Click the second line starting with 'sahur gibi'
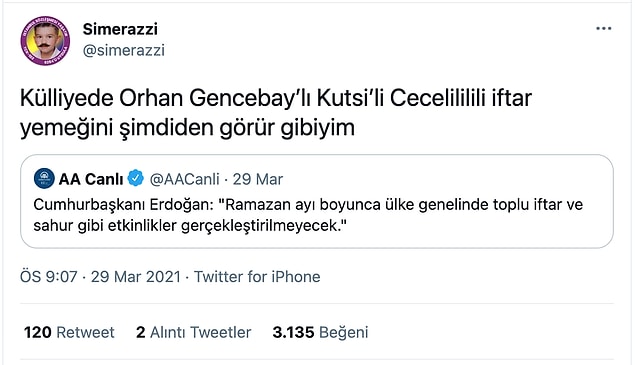Image resolution: width=635 pixels, height=365 pixels. pyautogui.click(x=190, y=226)
